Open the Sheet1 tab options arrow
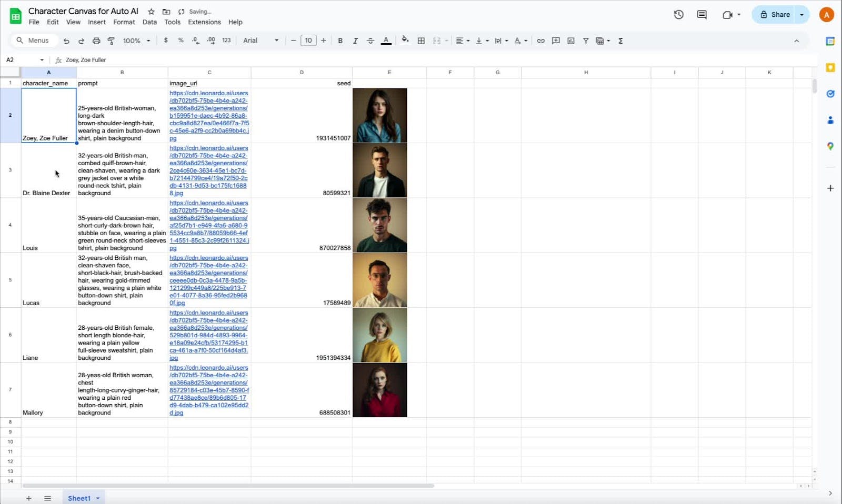Image resolution: width=842 pixels, height=504 pixels. point(98,498)
